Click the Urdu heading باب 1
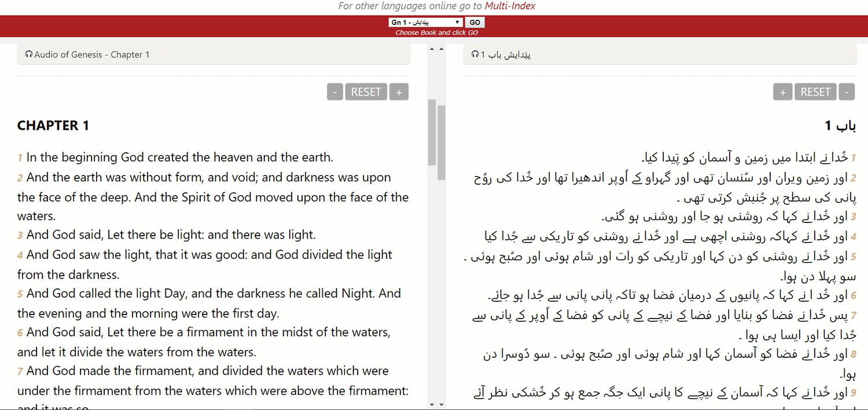Image resolution: width=868 pixels, height=410 pixels. coord(840,126)
